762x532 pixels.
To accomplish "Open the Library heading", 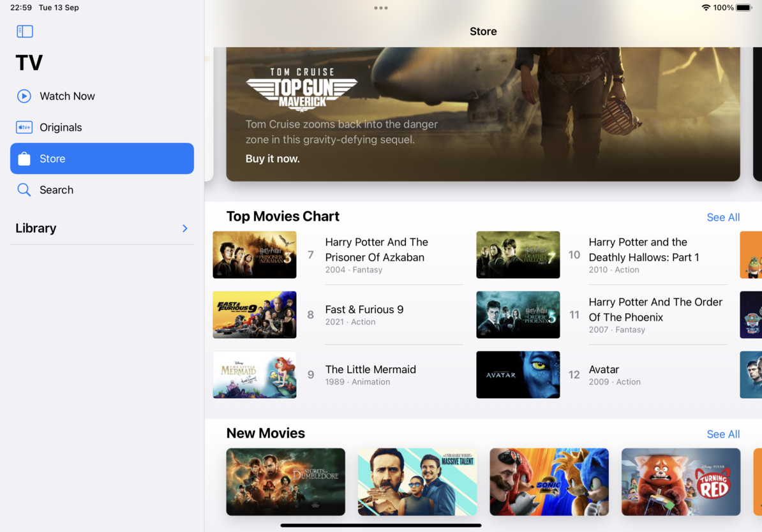I will [36, 228].
